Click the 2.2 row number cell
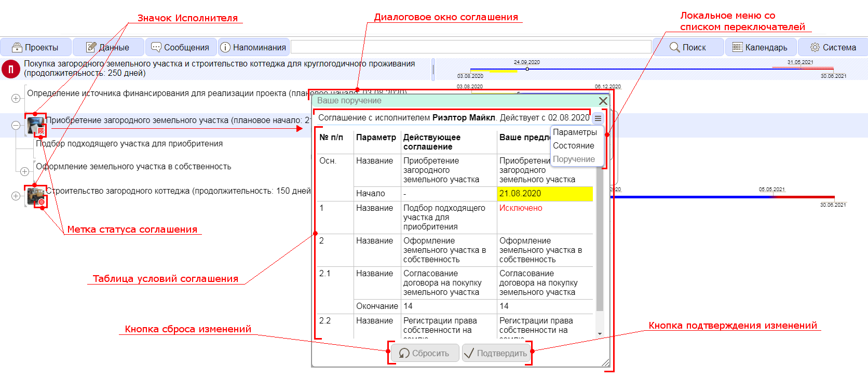Screen dimensions: 868x378 (x=335, y=327)
